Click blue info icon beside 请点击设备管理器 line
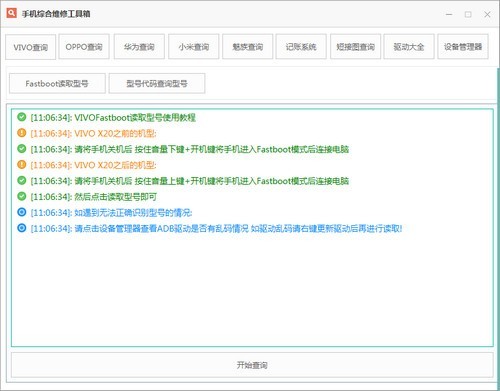This screenshot has width=500, height=391. pos(22,228)
